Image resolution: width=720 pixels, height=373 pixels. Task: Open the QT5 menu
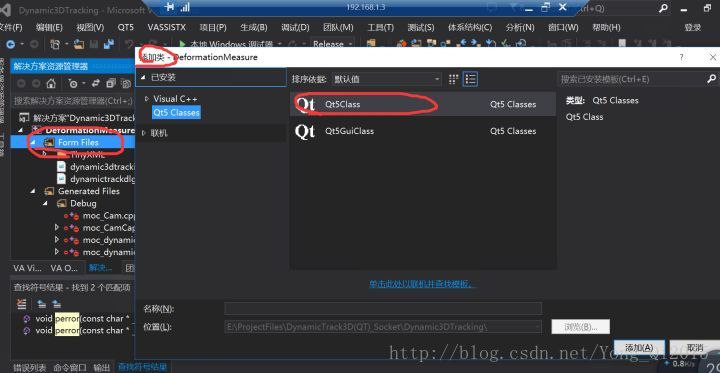tap(126, 28)
